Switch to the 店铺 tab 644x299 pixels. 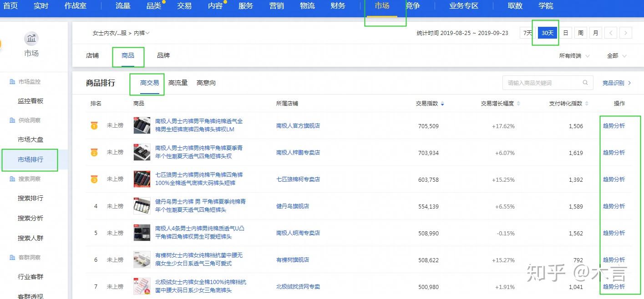click(92, 55)
